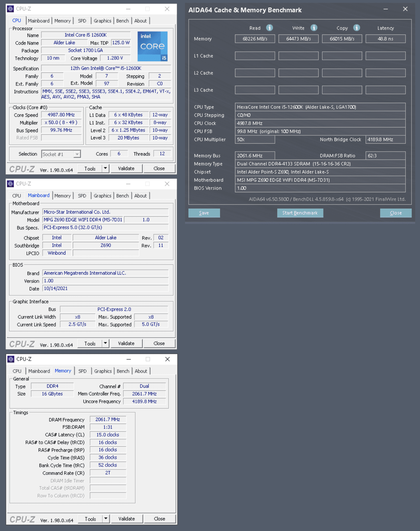Click CPU-Z app icon in Memory window
The image size is (420, 531).
click(11, 359)
